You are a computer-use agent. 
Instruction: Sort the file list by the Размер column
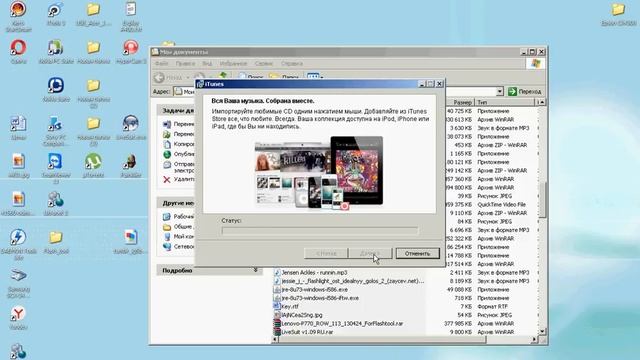(x=460, y=102)
